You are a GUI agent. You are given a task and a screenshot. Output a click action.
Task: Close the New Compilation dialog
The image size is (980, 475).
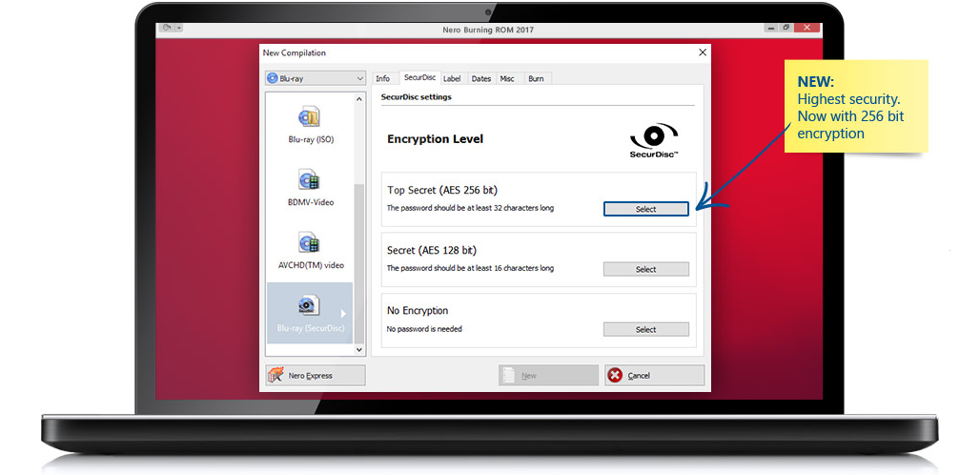tap(703, 52)
